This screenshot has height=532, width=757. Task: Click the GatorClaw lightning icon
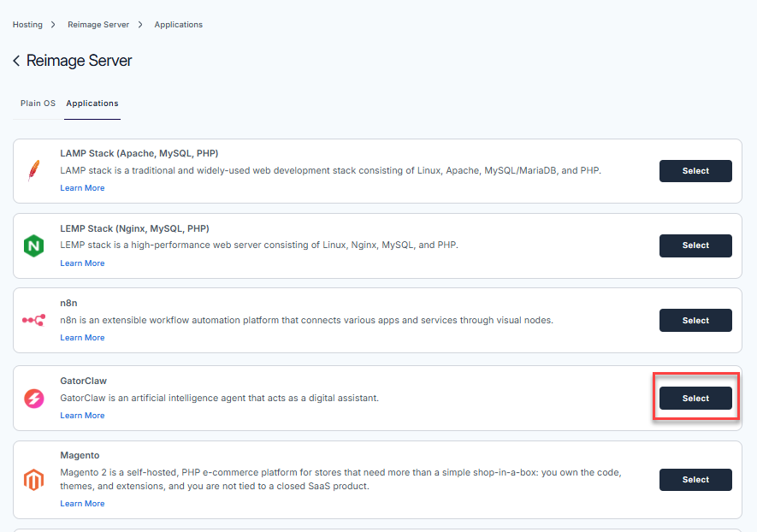[34, 399]
